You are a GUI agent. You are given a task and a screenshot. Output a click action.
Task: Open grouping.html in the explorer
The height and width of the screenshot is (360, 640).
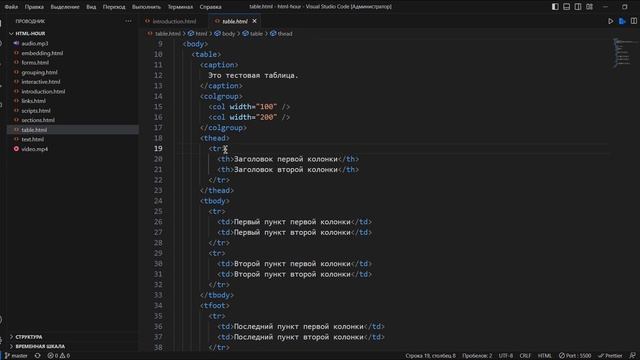tap(39, 72)
